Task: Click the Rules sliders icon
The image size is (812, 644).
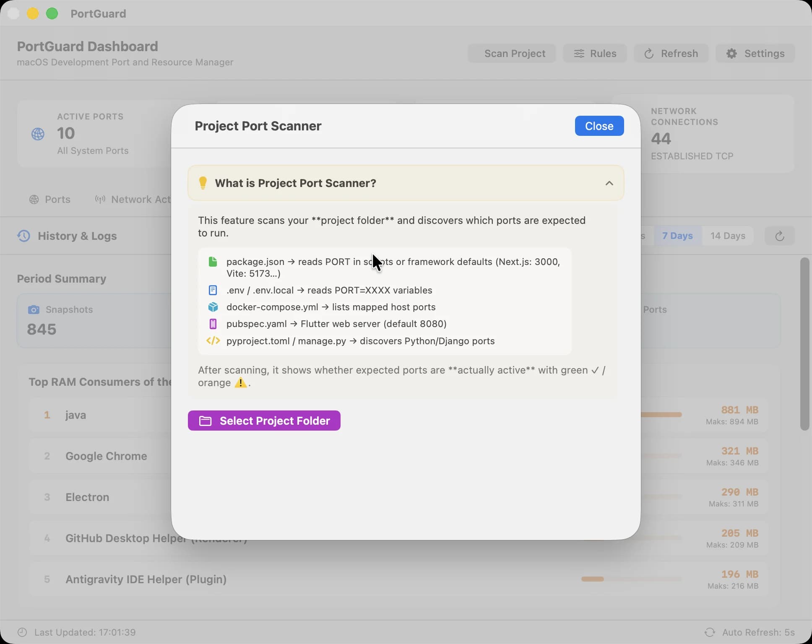Action: tap(579, 54)
